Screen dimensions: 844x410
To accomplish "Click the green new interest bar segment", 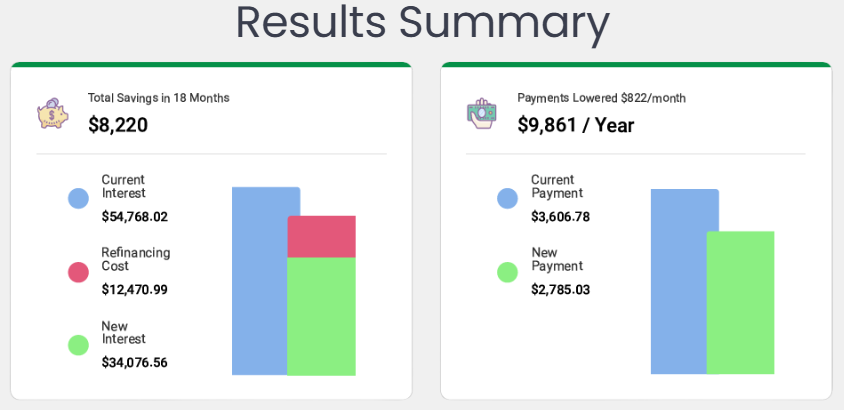I will point(321,316).
